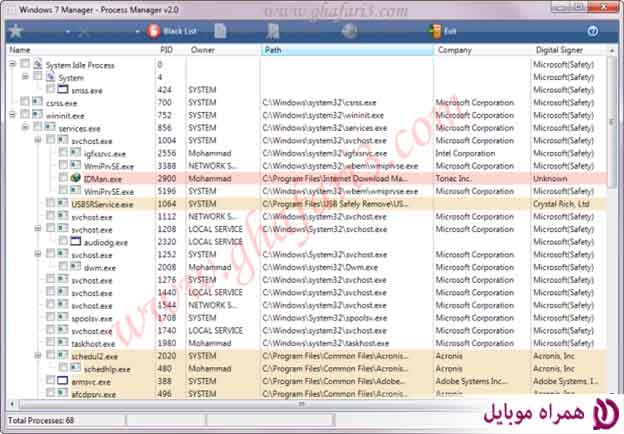Click the star icon in the toolbar
Viewport: 624px width, 434px height.
click(16, 31)
